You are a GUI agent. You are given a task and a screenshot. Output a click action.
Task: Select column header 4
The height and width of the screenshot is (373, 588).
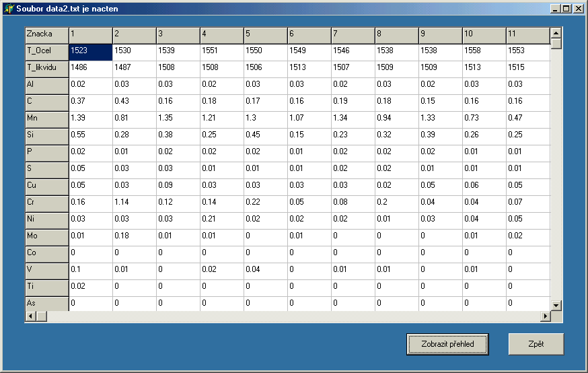tap(222, 35)
